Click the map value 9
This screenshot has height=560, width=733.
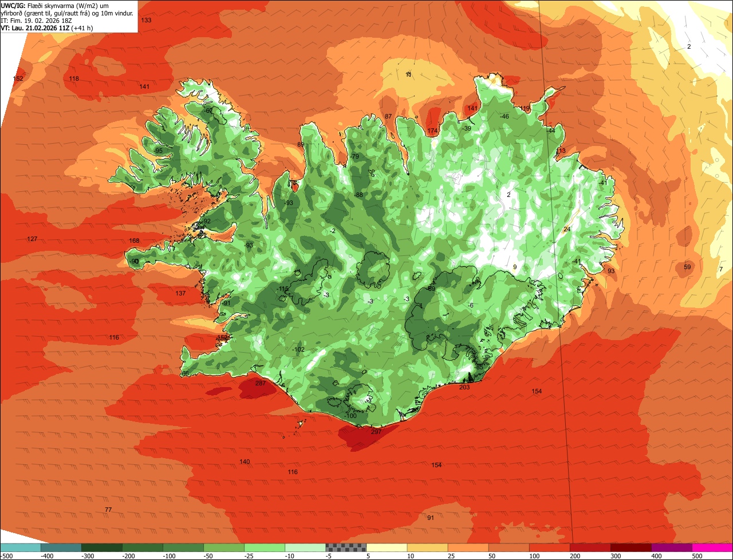(x=515, y=267)
